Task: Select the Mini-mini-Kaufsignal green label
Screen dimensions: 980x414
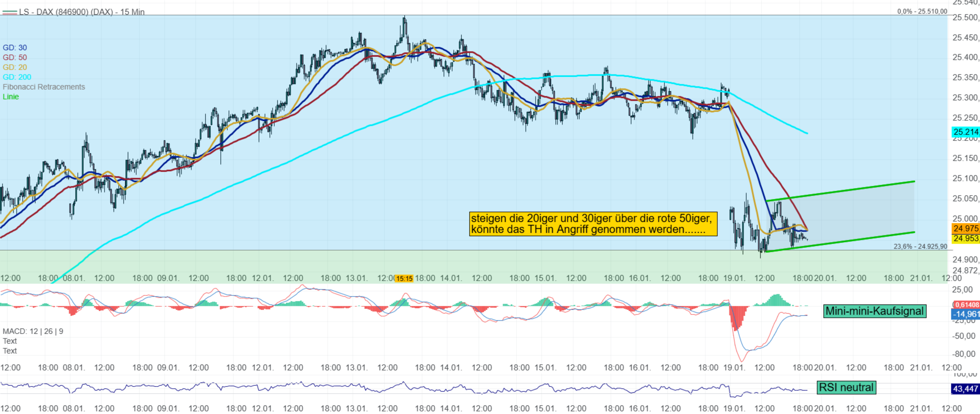Action: coord(874,311)
